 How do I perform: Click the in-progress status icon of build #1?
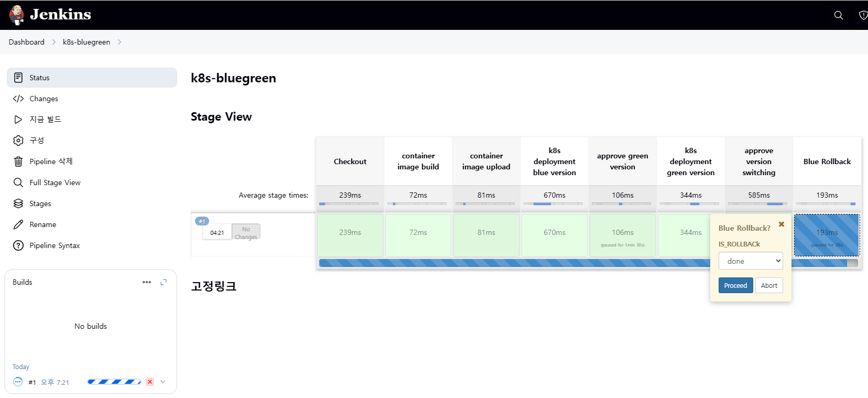[18, 382]
